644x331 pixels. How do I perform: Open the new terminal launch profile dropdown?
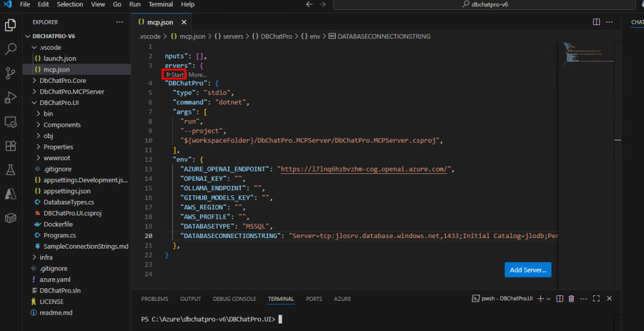[x=548, y=298]
